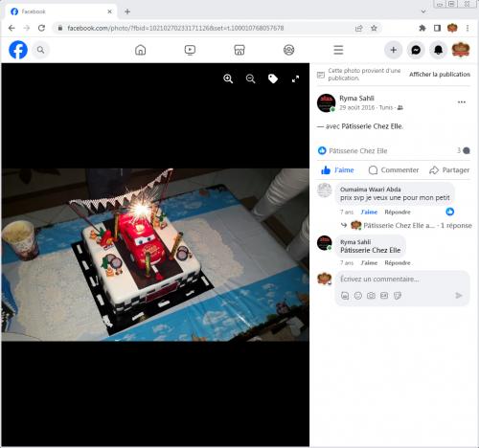Image resolution: width=479 pixels, height=448 pixels.
Task: Like Oumaima Waari Abda's comment
Action: click(x=369, y=213)
